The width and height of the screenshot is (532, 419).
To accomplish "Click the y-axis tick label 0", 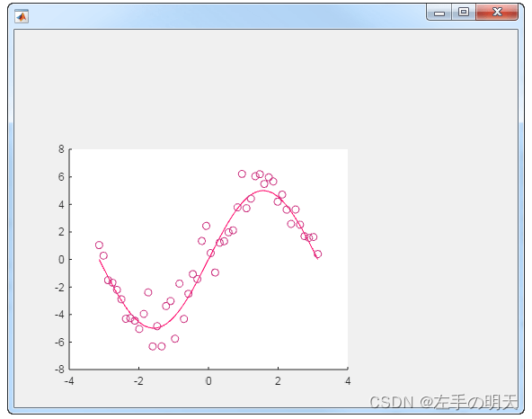I will coord(61,260).
